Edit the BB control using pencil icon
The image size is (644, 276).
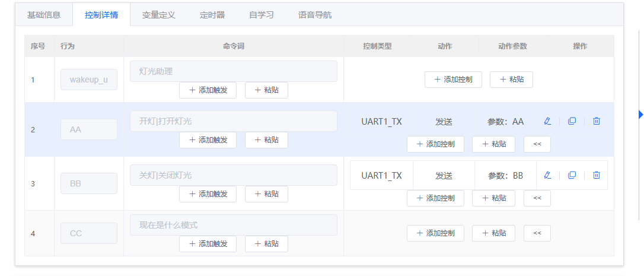pos(547,175)
